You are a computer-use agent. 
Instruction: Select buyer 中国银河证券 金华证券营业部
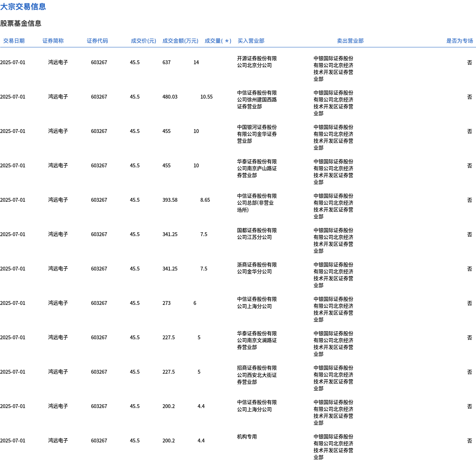click(x=257, y=134)
